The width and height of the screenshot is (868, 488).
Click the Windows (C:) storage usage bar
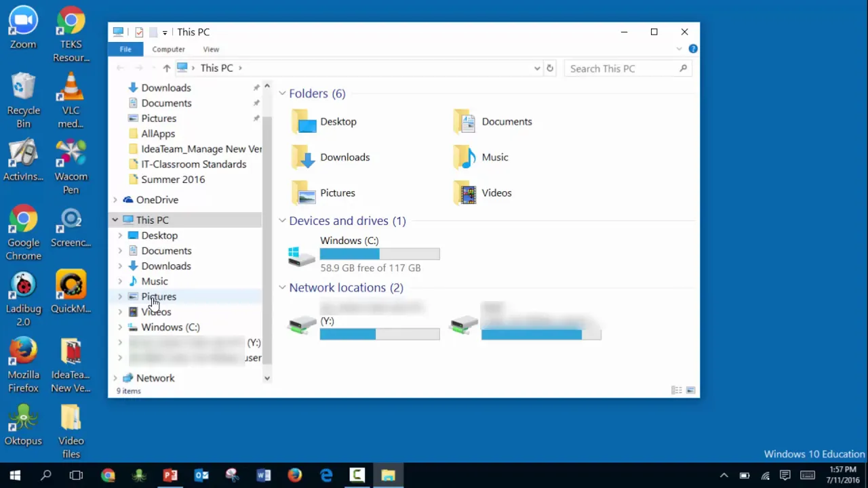click(380, 254)
